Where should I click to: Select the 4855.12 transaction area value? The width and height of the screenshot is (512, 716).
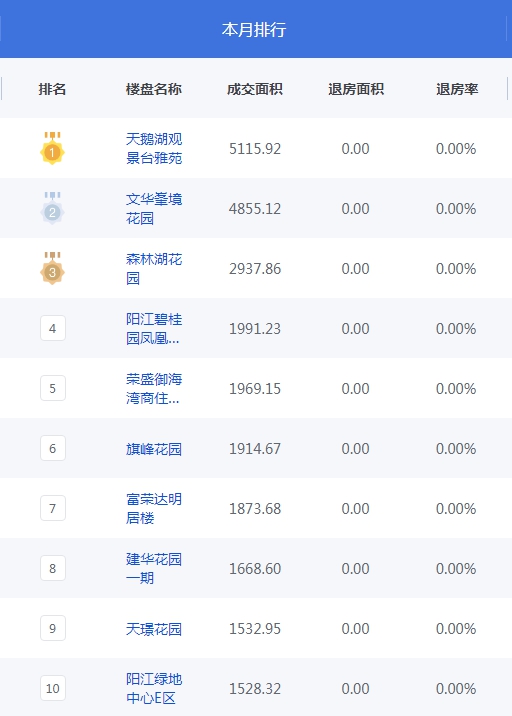click(255, 209)
